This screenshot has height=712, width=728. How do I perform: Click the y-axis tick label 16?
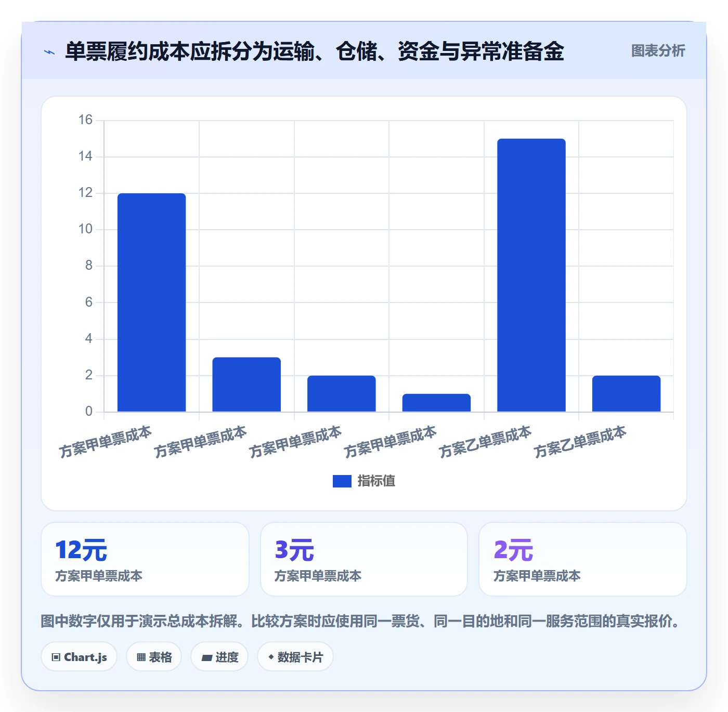85,120
